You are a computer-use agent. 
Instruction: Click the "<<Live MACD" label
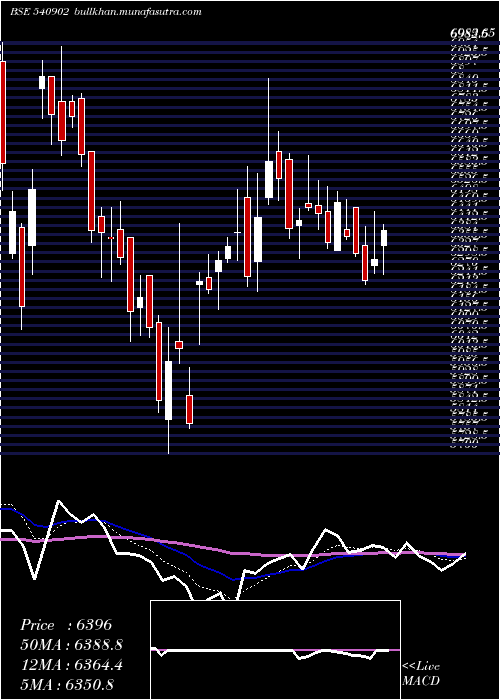pyautogui.click(x=421, y=674)
